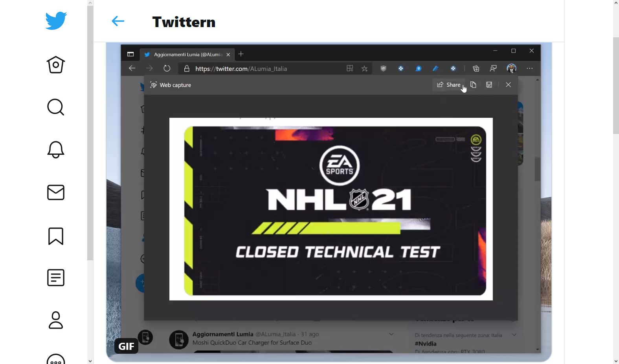
Task: Open Notifications bell in sidebar
Action: tap(56, 150)
